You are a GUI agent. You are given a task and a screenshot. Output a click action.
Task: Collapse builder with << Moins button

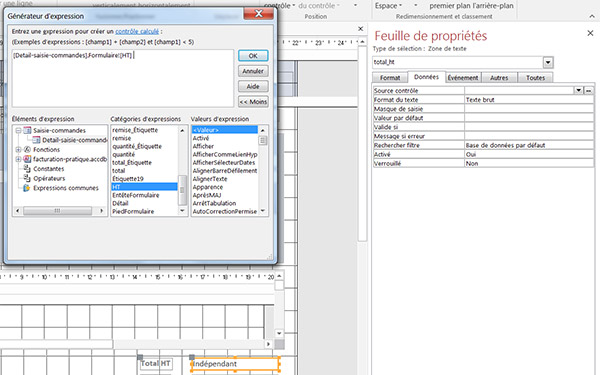point(253,101)
